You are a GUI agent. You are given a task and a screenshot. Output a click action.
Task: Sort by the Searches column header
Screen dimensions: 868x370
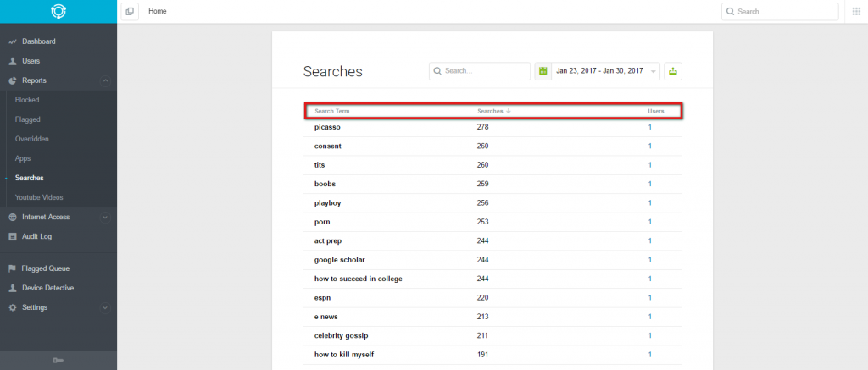pyautogui.click(x=490, y=111)
